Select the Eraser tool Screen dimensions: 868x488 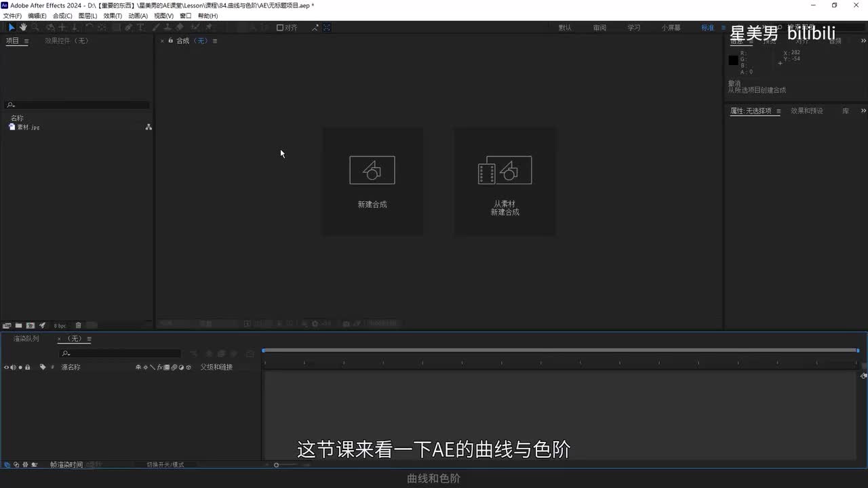(x=180, y=28)
